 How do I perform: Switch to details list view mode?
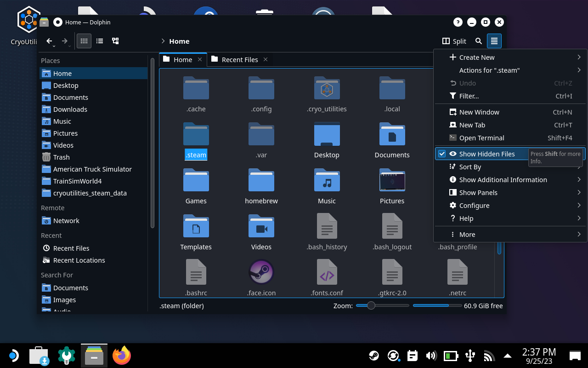100,41
